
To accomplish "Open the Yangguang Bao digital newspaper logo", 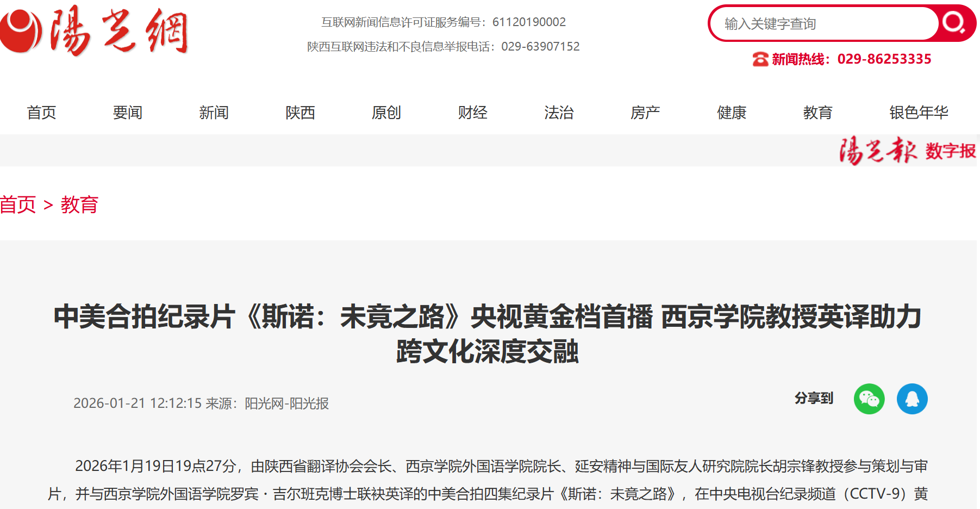I will pyautogui.click(x=907, y=150).
